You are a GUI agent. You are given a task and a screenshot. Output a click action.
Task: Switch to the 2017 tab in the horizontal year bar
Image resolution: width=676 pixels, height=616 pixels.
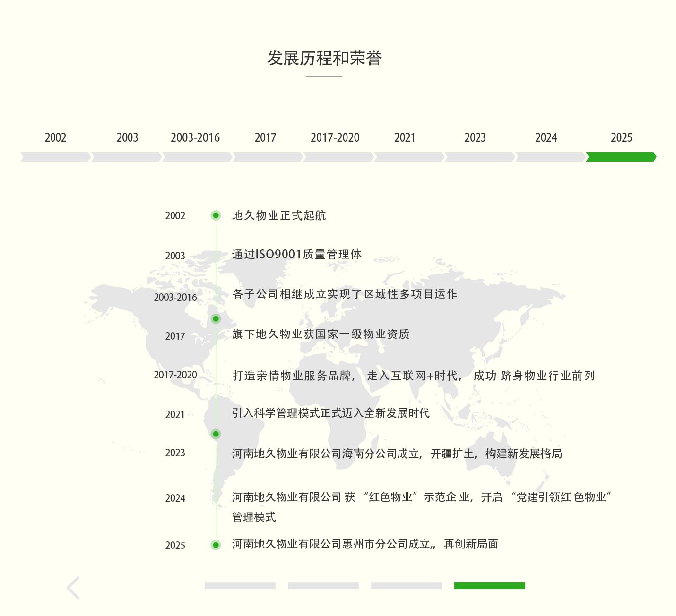pyautogui.click(x=265, y=137)
